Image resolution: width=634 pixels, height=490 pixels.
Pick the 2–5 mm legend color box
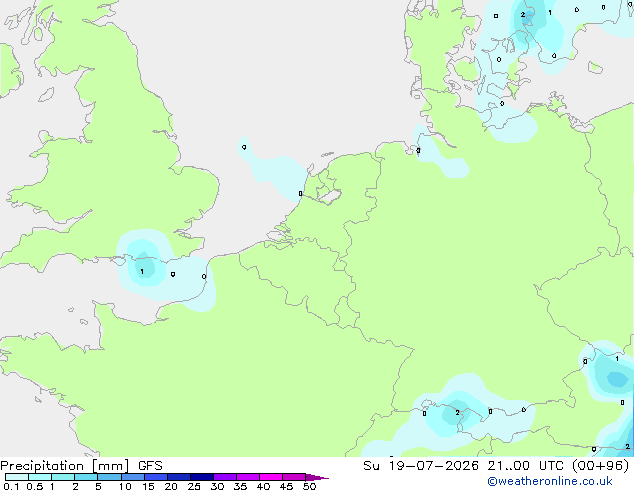coord(86,477)
